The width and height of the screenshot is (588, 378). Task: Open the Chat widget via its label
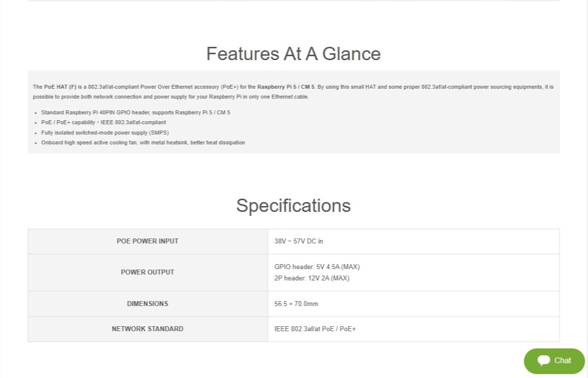(x=562, y=360)
